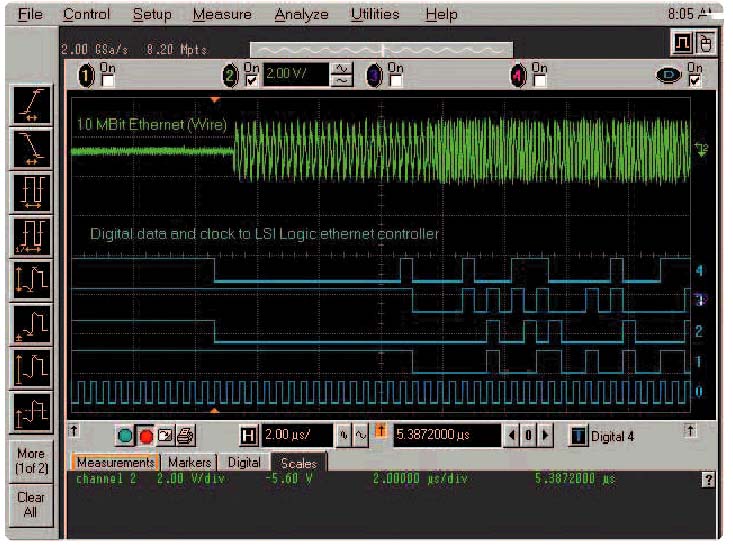The height and width of the screenshot is (545, 733).
Task: Click channel 2 ground reference marker
Action: click(701, 150)
